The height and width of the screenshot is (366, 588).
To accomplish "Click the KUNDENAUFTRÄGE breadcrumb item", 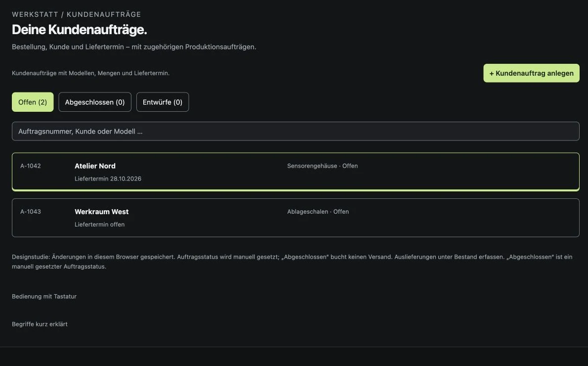I will [104, 14].
